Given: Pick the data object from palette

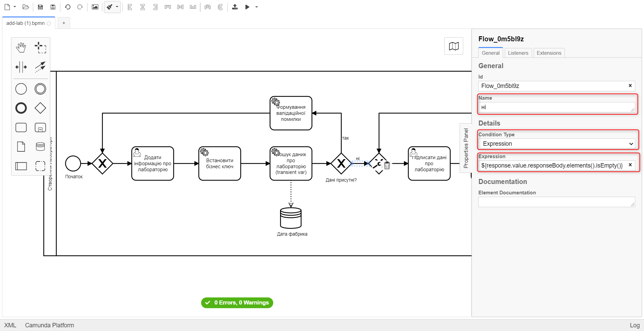Looking at the screenshot, I should pyautogui.click(x=21, y=147).
